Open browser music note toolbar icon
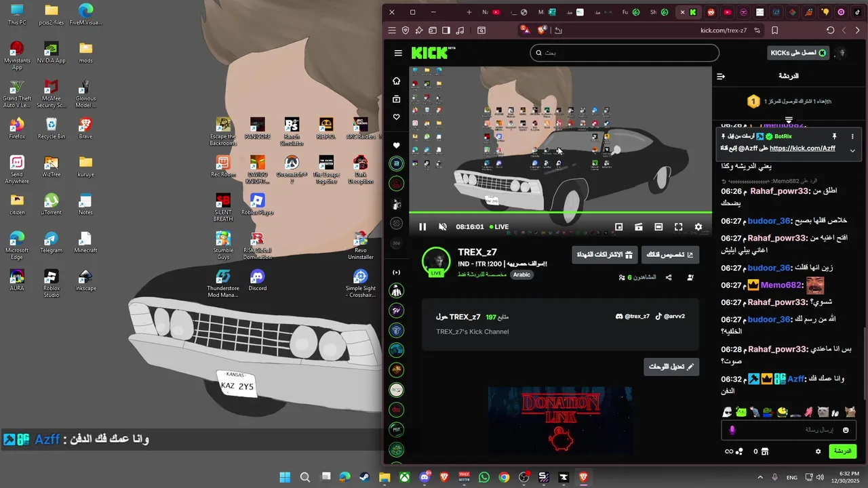This screenshot has height=488, width=868. [x=460, y=30]
